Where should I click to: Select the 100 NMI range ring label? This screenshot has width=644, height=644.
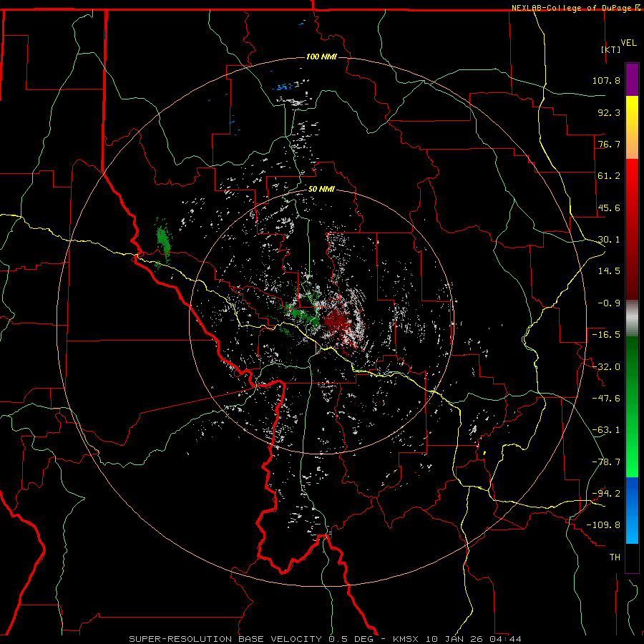[321, 57]
